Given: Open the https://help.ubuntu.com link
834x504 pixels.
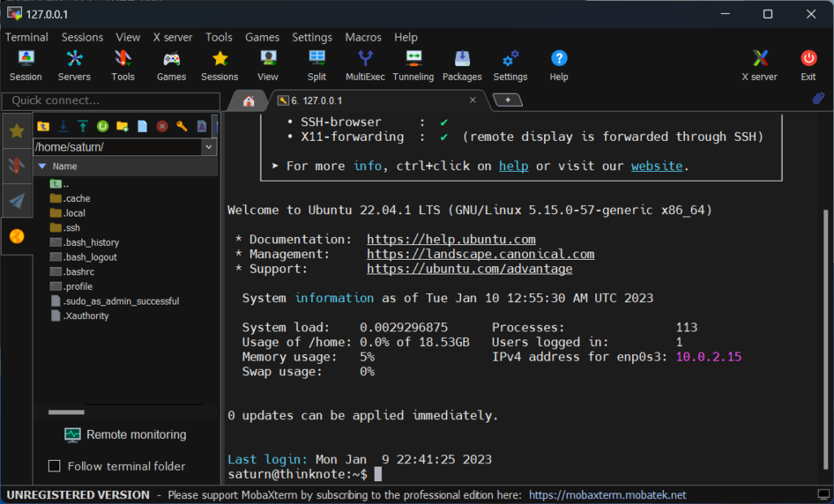Looking at the screenshot, I should point(451,239).
